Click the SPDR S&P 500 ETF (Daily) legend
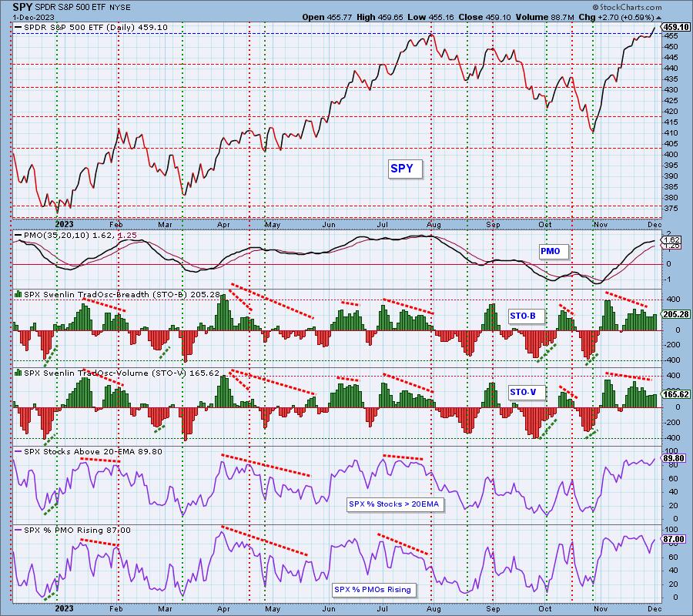 tap(91, 28)
